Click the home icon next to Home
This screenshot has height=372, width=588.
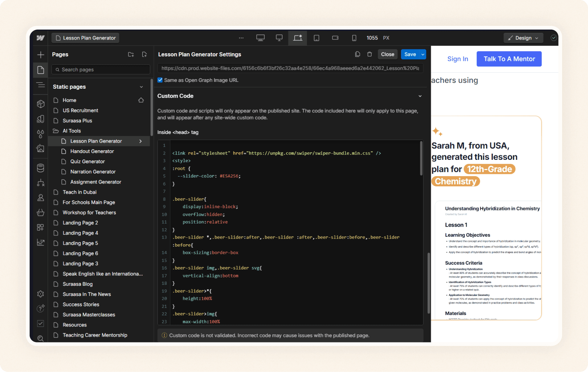tap(141, 100)
